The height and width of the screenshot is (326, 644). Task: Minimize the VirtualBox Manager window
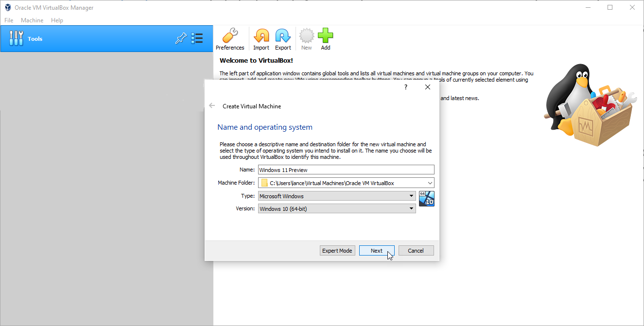(588, 7)
